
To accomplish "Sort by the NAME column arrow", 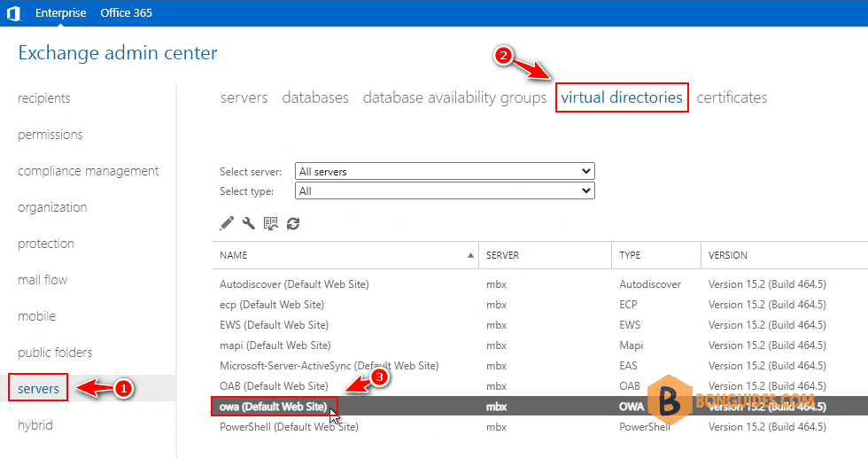I will point(470,255).
